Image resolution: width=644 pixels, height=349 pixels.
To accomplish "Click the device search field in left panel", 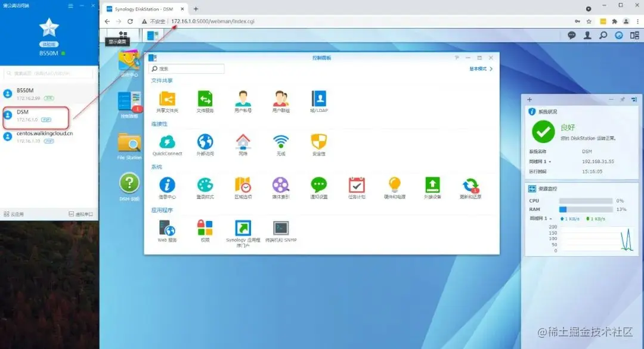I will coord(48,73).
